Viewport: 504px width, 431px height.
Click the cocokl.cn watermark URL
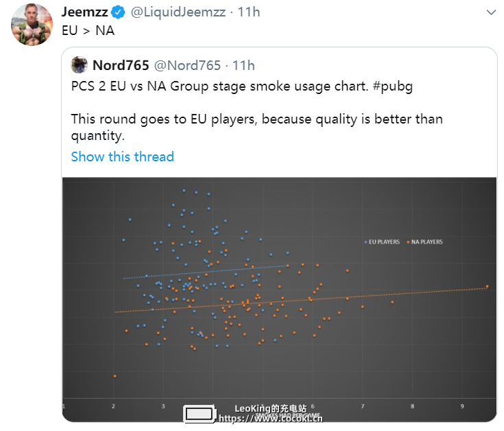coord(271,418)
